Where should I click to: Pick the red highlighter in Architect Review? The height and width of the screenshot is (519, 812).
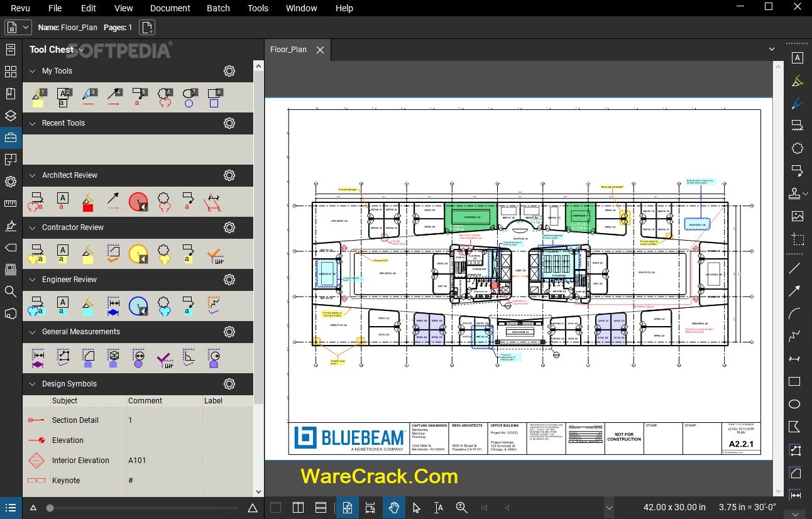pos(88,202)
